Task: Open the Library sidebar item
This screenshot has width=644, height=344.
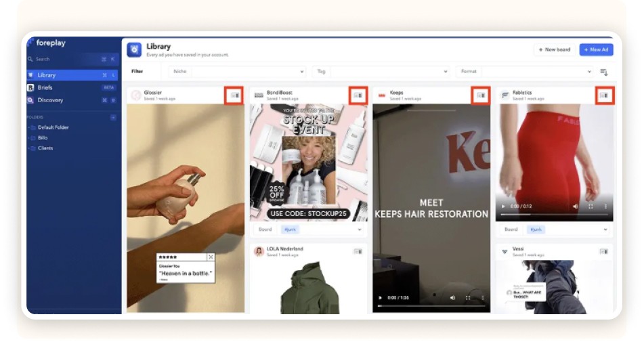Action: [x=72, y=75]
